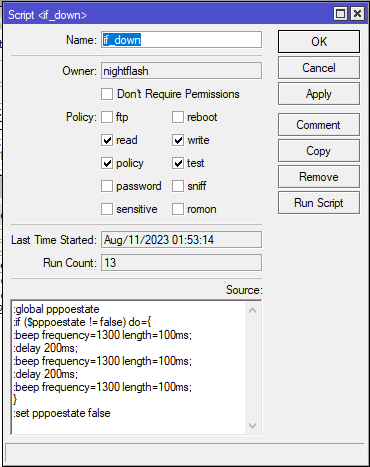Image resolution: width=370 pixels, height=467 pixels.
Task: Maximize the Script window
Action: (x=340, y=14)
